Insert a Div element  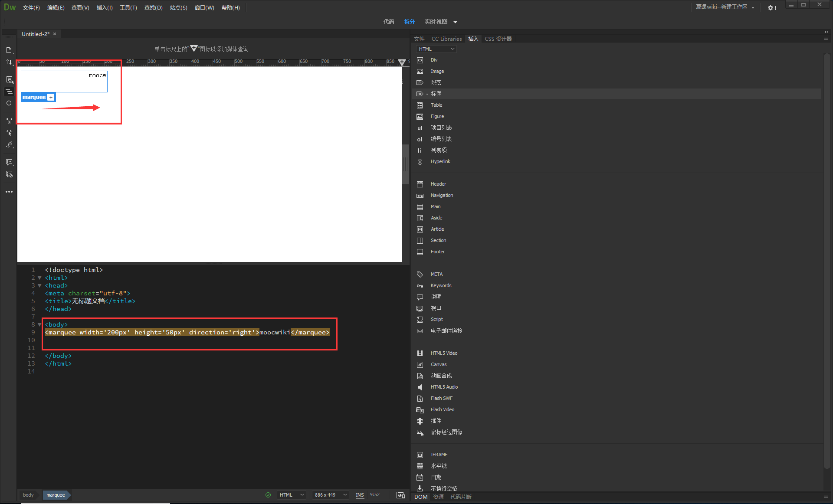click(x=434, y=60)
